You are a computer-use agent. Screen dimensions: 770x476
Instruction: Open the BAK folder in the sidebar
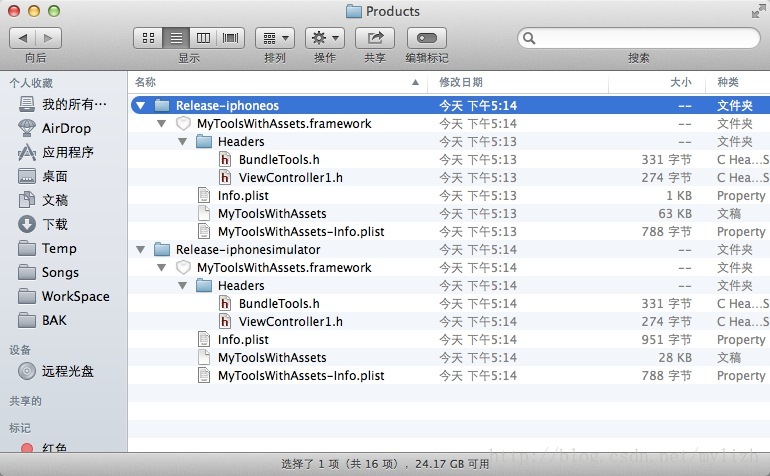click(42, 320)
